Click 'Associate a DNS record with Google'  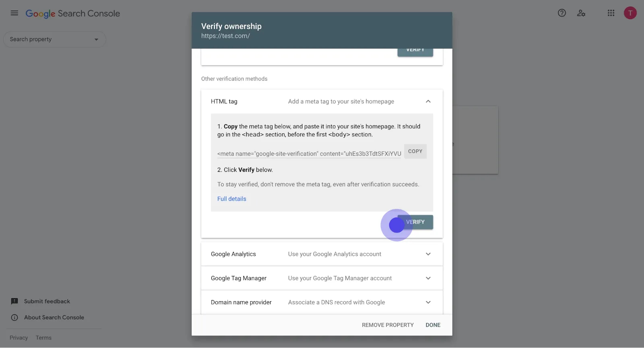336,303
